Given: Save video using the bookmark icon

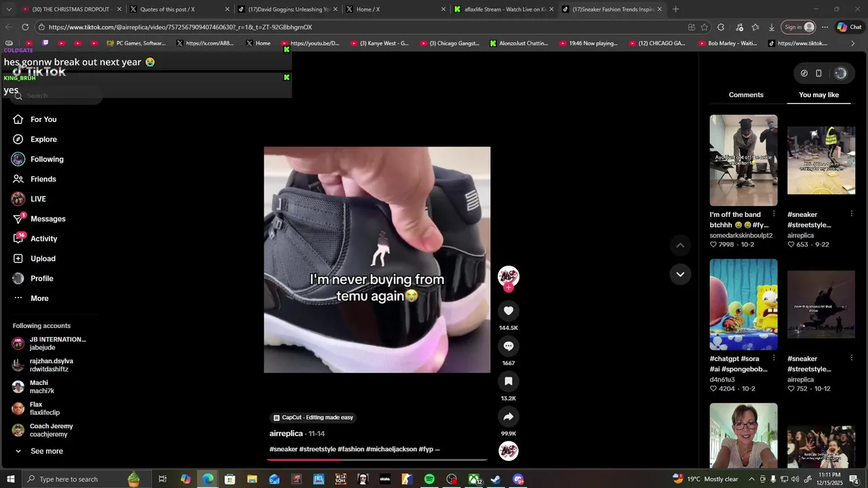Looking at the screenshot, I should pyautogui.click(x=508, y=381).
